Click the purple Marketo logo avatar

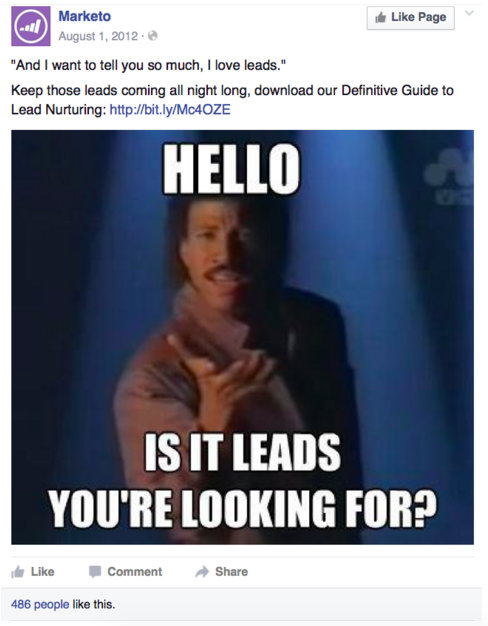31,26
